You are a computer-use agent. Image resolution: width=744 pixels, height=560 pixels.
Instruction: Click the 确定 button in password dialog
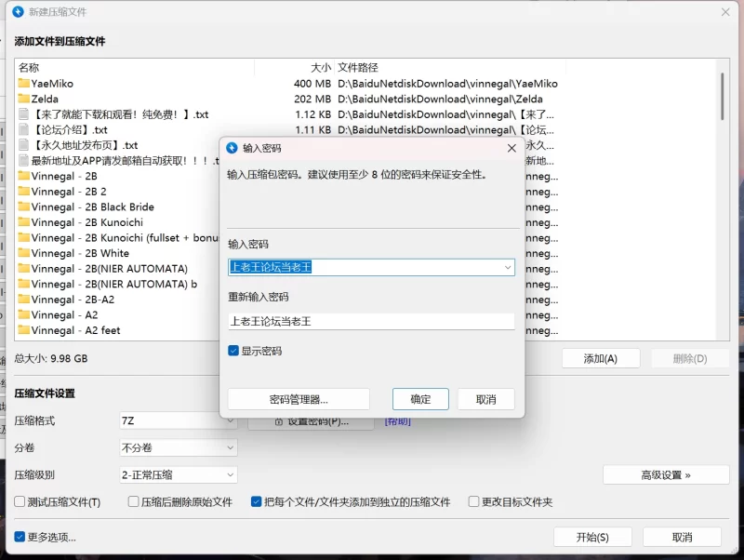coord(420,399)
